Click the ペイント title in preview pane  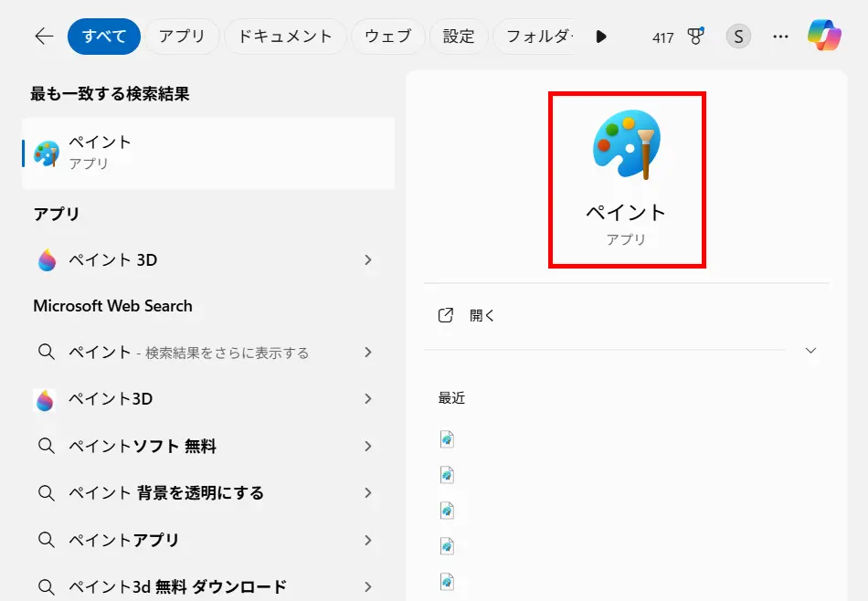626,213
